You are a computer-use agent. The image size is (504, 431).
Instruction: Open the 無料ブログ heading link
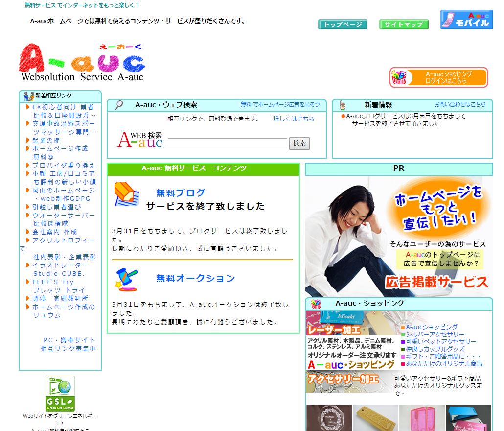coord(180,193)
